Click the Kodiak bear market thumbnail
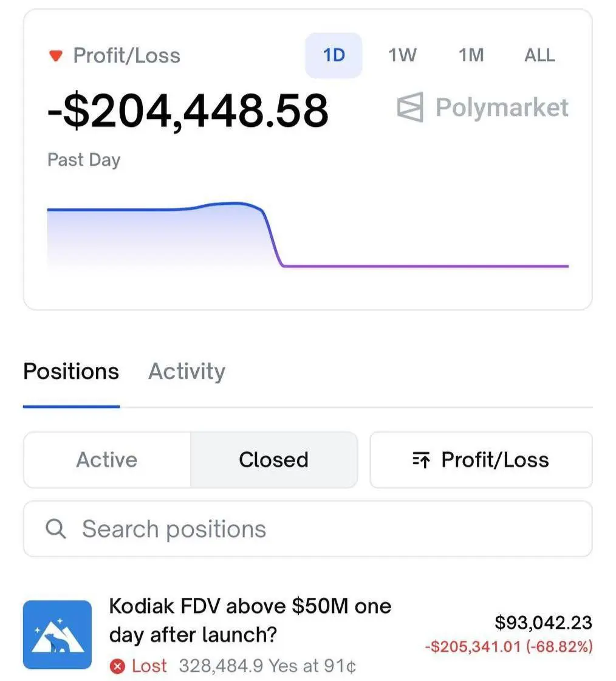 click(x=57, y=634)
